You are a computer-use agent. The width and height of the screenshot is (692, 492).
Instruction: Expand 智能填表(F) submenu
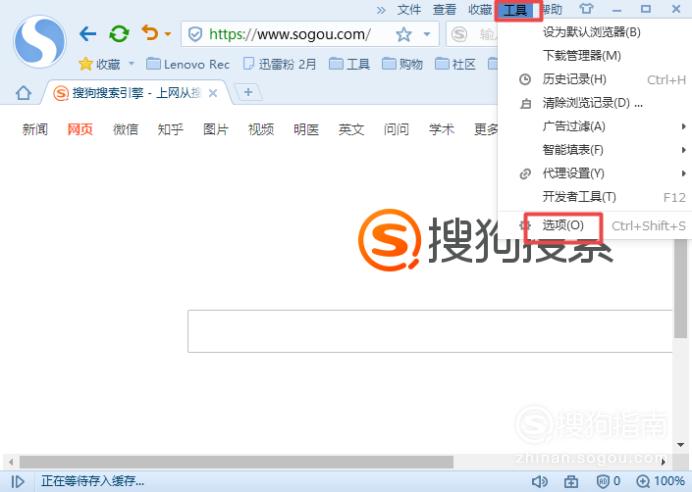coord(595,150)
